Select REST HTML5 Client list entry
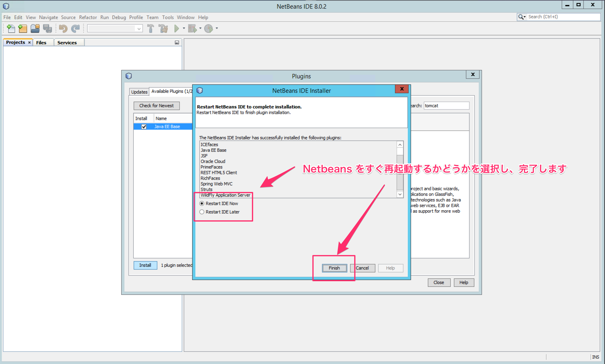This screenshot has height=364, width=605. pos(219,172)
